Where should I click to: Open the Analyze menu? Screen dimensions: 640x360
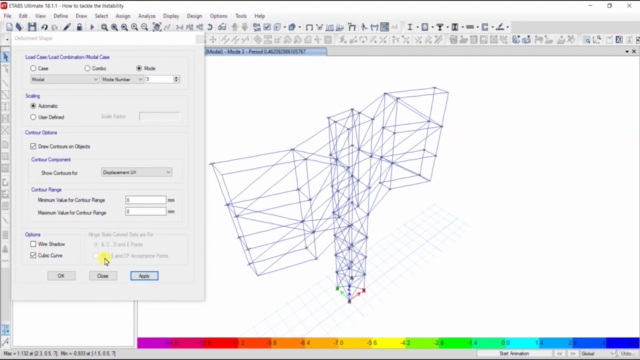point(147,16)
